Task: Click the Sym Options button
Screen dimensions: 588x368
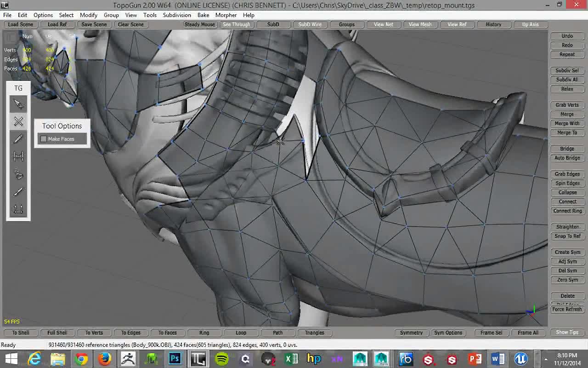Action: point(448,333)
